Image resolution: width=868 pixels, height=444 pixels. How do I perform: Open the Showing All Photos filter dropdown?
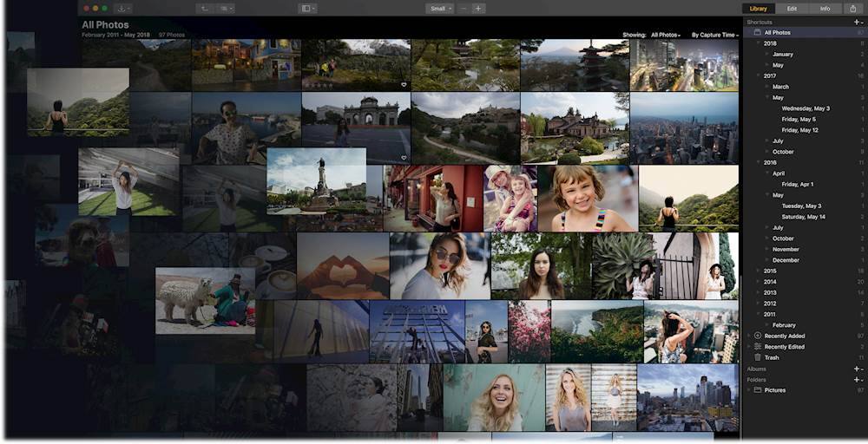666,36
